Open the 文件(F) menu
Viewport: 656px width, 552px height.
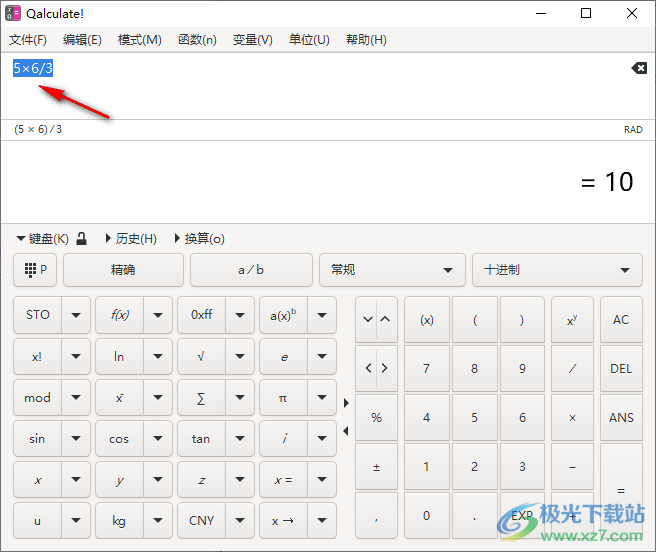pos(28,40)
